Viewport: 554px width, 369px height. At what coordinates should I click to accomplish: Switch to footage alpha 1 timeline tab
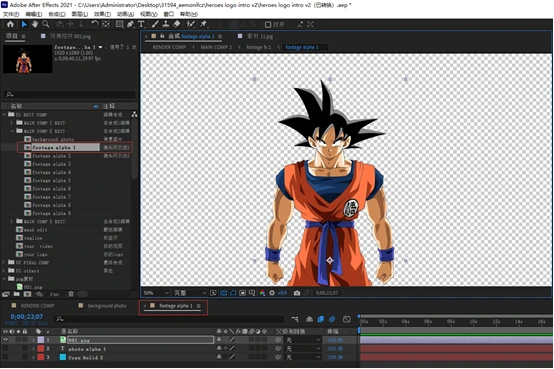tap(176, 306)
